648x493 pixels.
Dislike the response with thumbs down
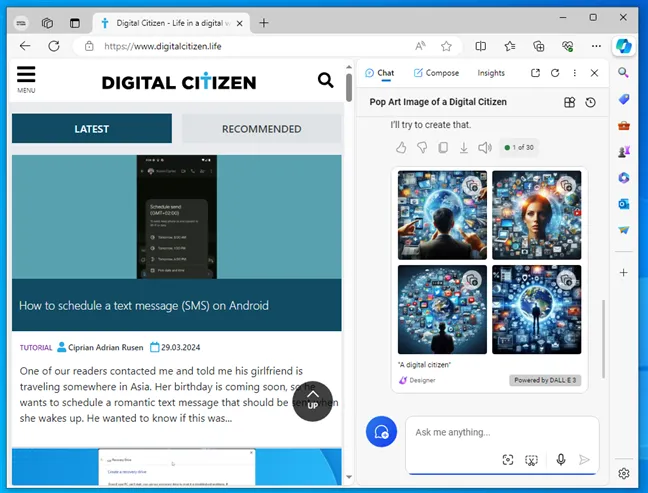(422, 148)
